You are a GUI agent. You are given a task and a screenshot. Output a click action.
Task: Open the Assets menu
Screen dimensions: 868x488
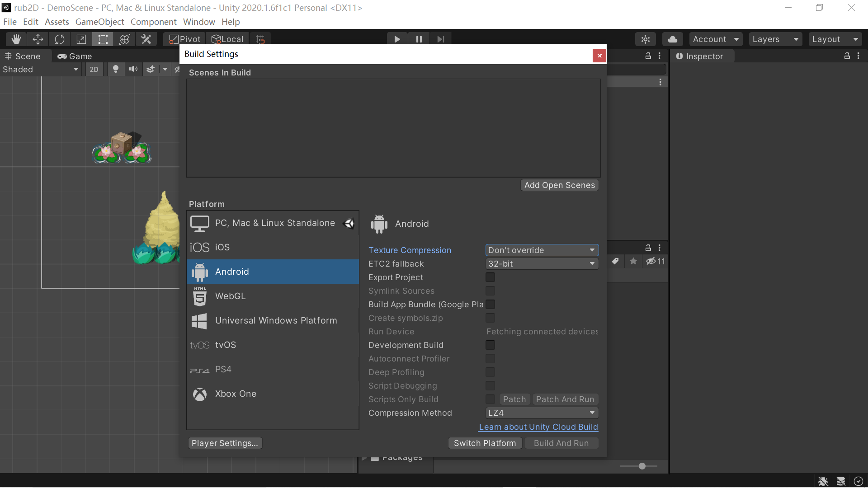(57, 22)
